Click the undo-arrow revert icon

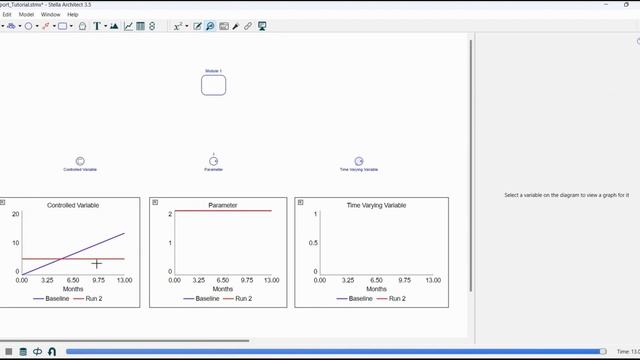[52, 351]
